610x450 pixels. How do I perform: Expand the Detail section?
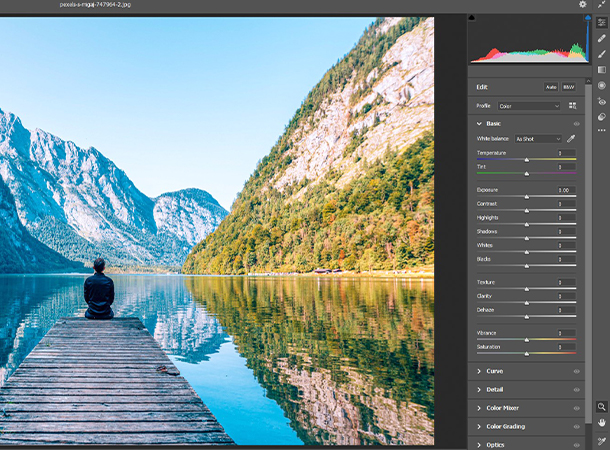[x=494, y=390]
